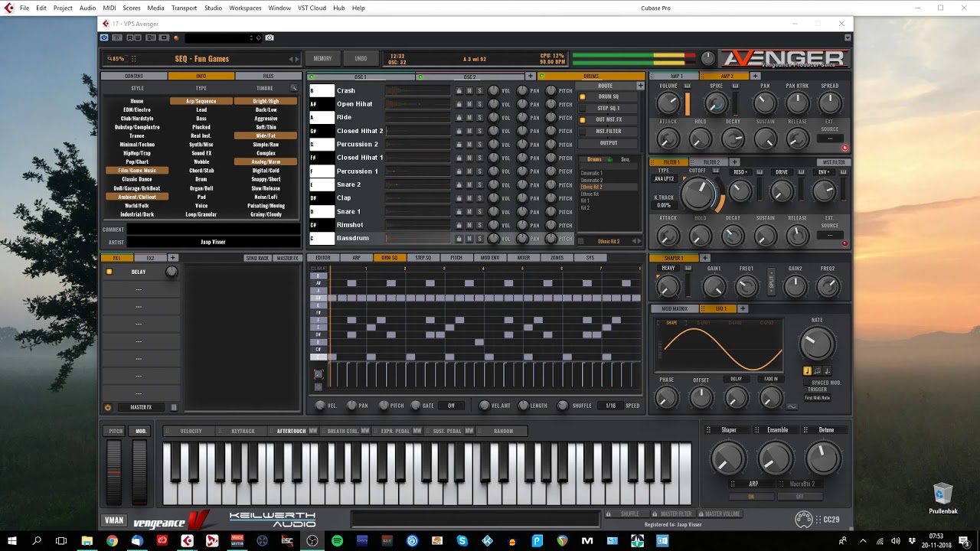Click the VMAN logo button
This screenshot has height=551, width=980.
click(113, 520)
